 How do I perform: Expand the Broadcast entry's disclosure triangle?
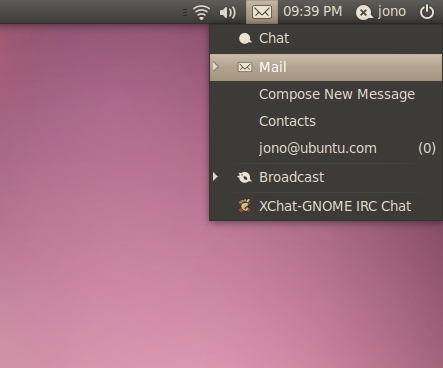pos(216,177)
